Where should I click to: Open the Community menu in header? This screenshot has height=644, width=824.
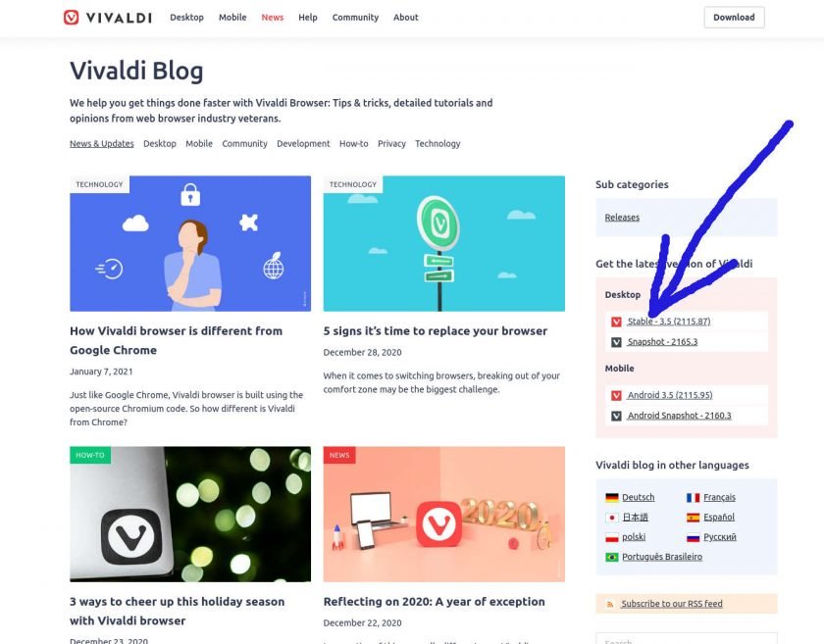[355, 18]
